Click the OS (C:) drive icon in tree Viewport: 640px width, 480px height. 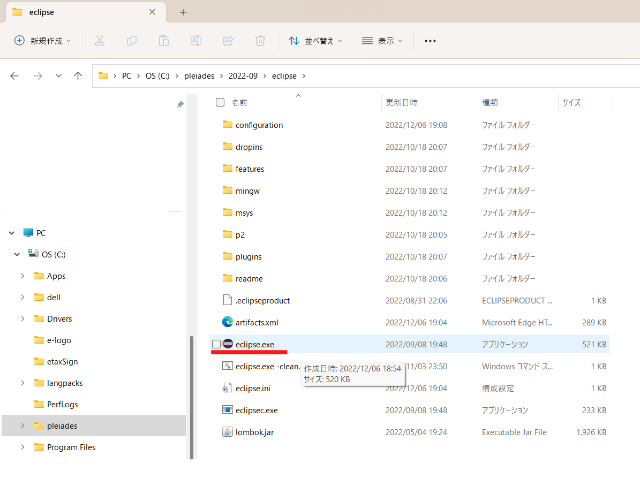(x=33, y=253)
